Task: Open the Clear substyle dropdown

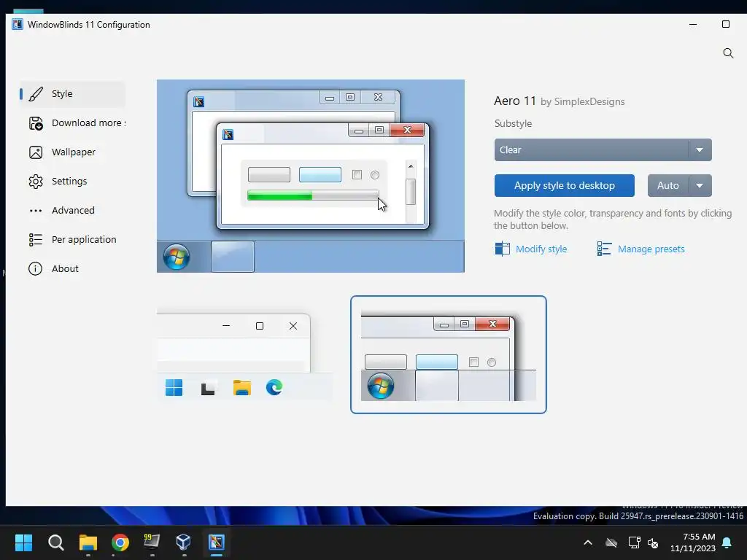Action: [x=603, y=150]
